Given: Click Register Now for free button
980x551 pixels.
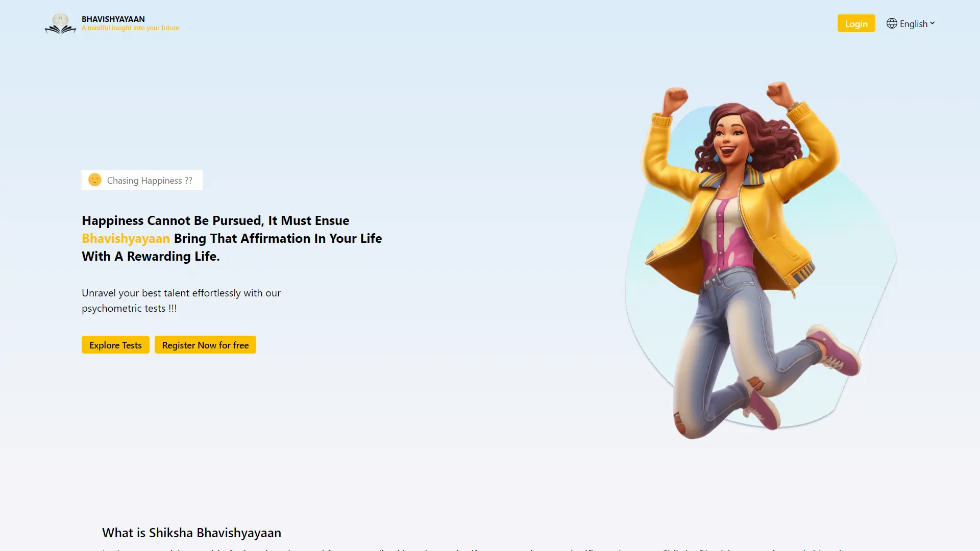Looking at the screenshot, I should coord(205,345).
